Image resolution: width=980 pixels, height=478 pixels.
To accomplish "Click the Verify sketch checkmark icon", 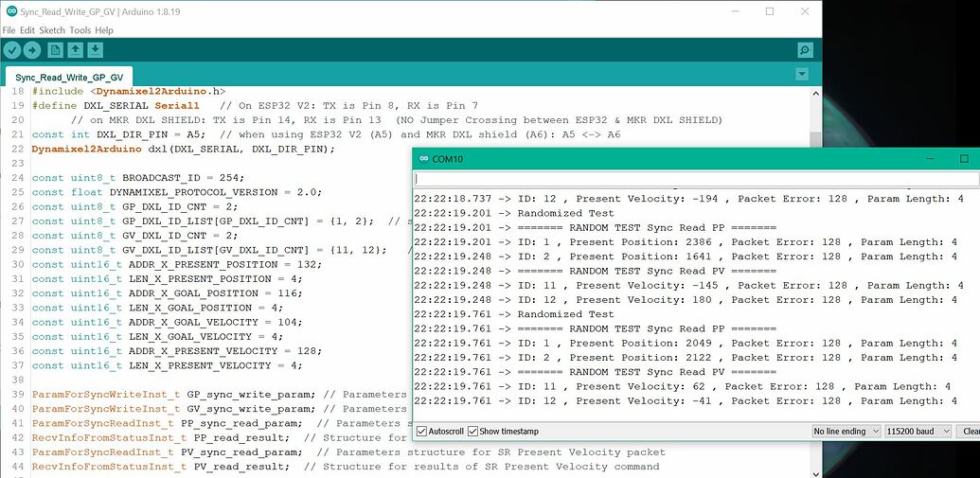I will [12, 50].
